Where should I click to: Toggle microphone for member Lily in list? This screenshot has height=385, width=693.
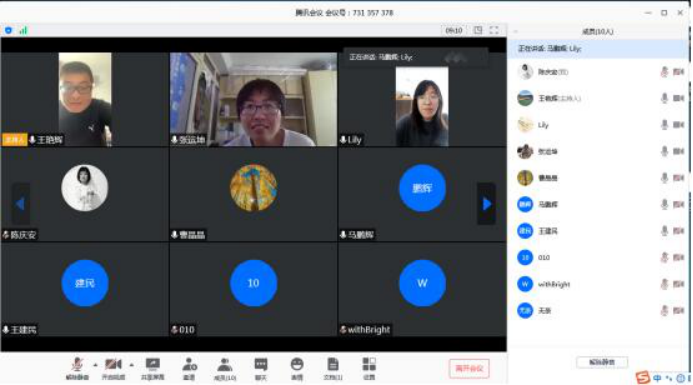(664, 125)
